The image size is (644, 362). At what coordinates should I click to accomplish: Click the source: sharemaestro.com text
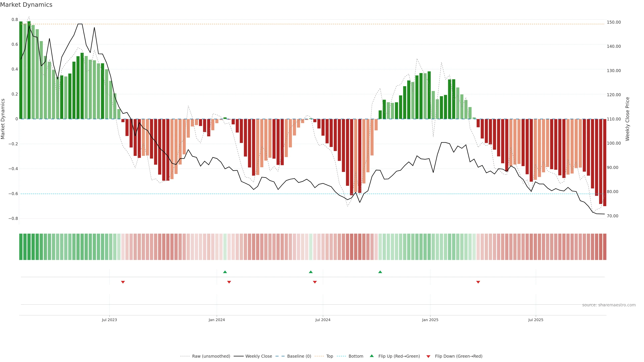coord(609,305)
